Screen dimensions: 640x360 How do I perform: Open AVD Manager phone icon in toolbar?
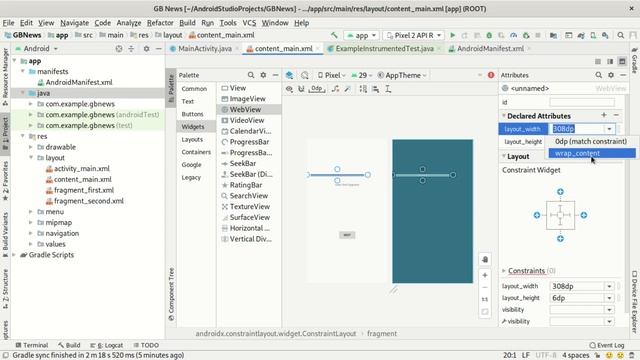(x=593, y=36)
